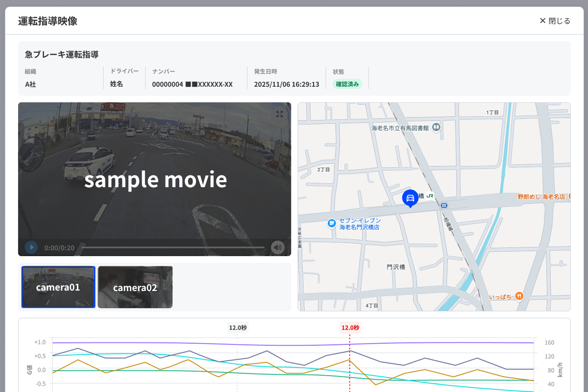Click the 運転指導映像 dialog title
The height and width of the screenshot is (392, 588).
[48, 21]
